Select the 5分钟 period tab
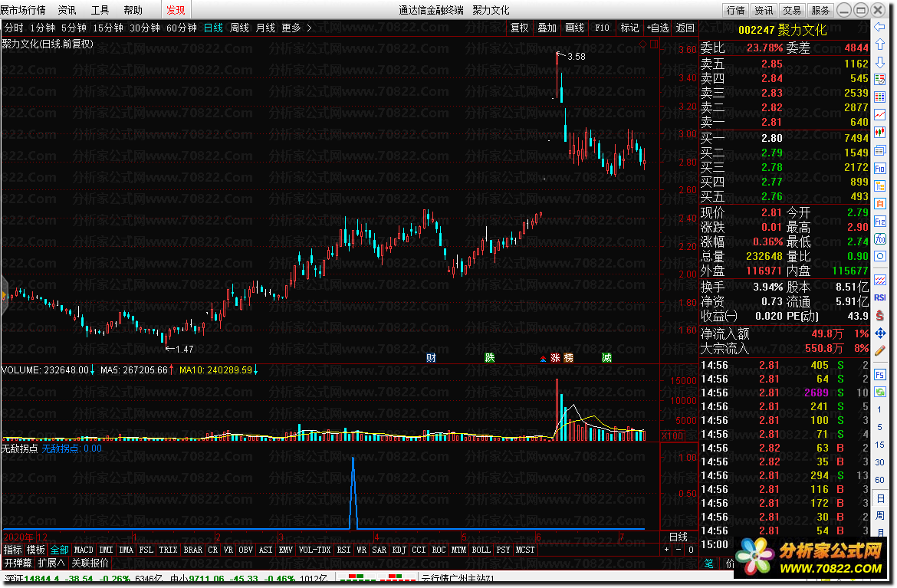The width and height of the screenshot is (897, 588). (74, 28)
